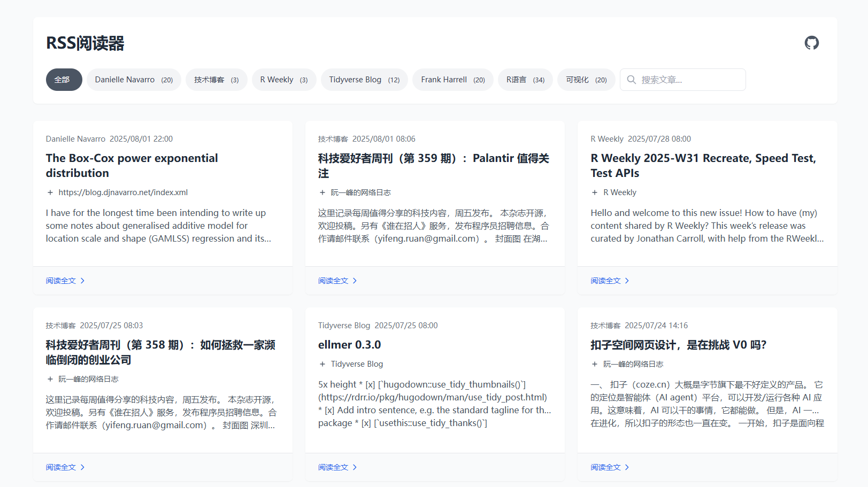Viewport: 868px width, 487px height.
Task: Click plus icon beside Tidyverse Blog source
Action: click(322, 364)
